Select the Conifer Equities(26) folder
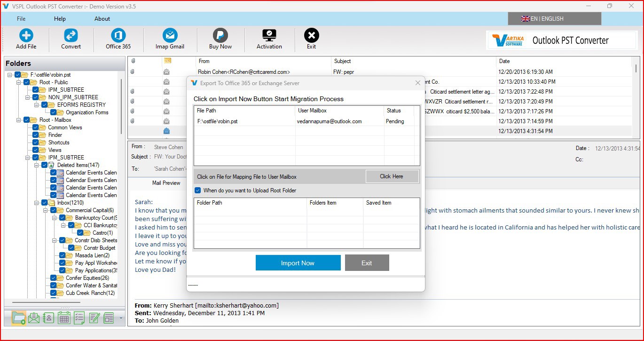 click(87, 278)
